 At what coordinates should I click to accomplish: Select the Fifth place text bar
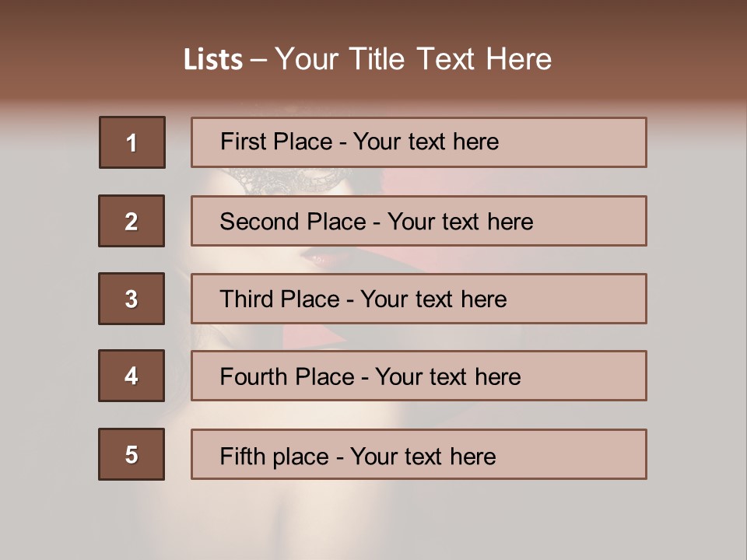[x=419, y=453]
